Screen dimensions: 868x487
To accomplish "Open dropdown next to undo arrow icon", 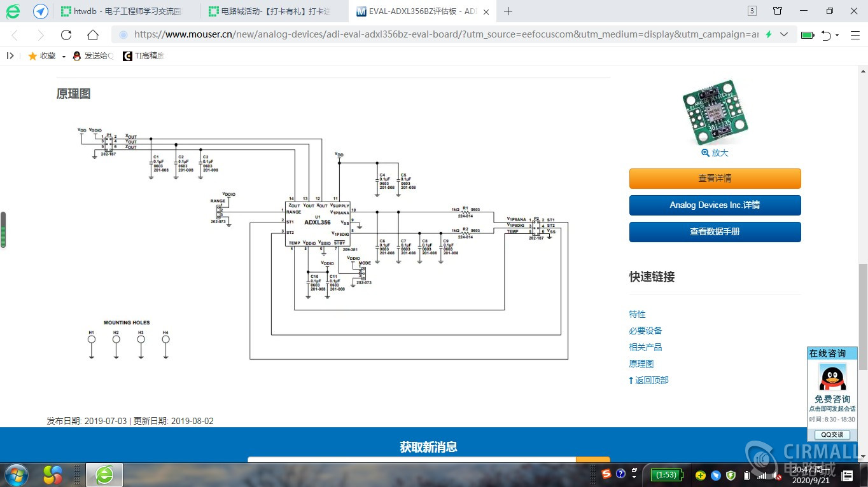I will coord(837,36).
